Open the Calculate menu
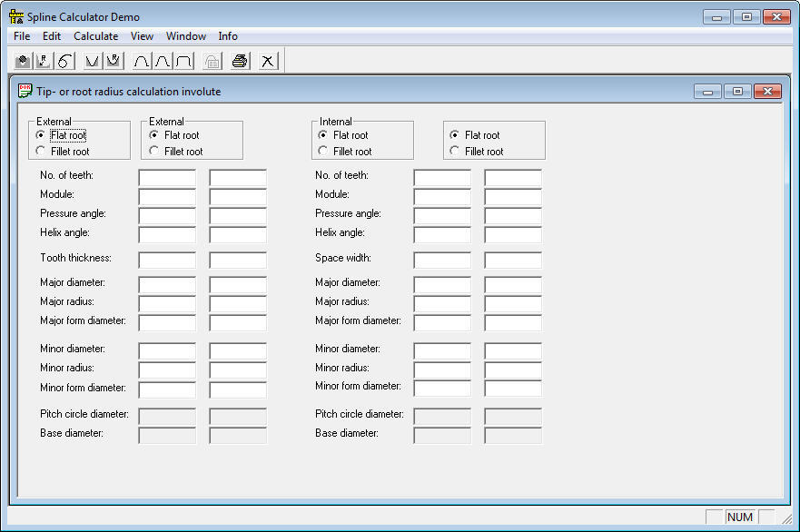Screen dimensions: 800x532 95,36
